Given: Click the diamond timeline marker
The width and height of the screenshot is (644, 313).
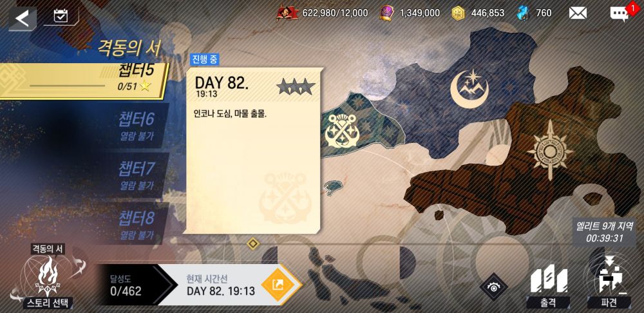Looking at the screenshot, I should coord(253,244).
